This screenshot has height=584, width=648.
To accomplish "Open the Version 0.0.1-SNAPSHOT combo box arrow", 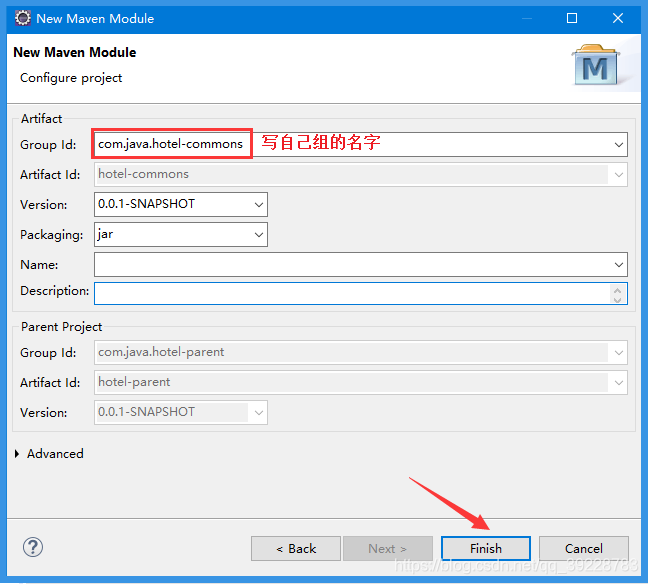I will (x=259, y=205).
